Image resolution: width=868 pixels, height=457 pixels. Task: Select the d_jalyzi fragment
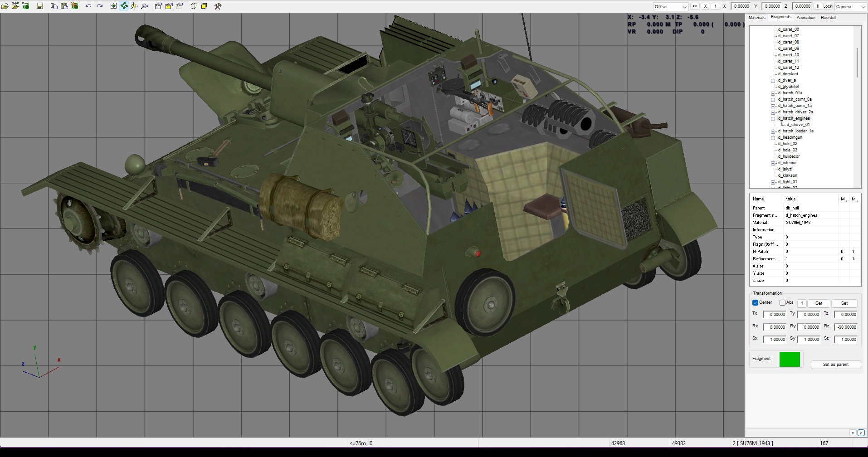(785, 169)
